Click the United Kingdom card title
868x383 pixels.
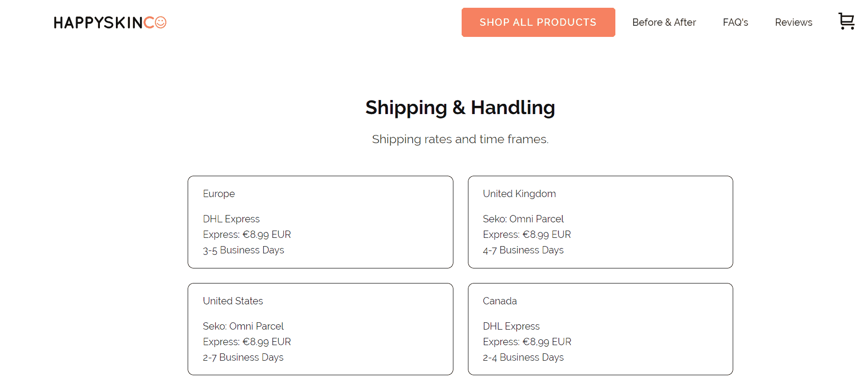(519, 194)
